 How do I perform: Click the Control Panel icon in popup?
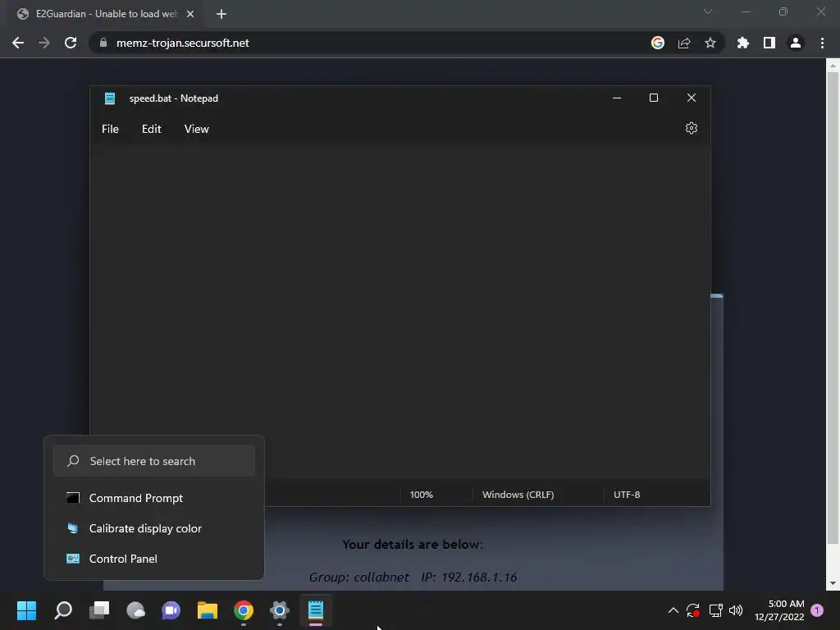tap(73, 559)
